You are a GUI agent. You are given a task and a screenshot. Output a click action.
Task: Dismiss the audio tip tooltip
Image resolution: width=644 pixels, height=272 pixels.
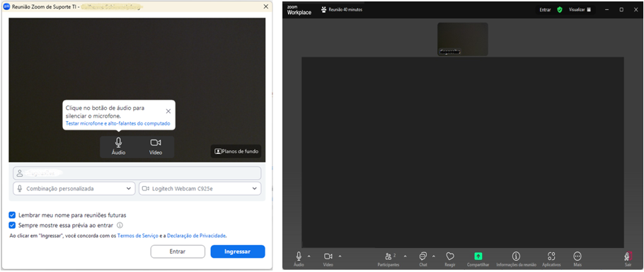tap(168, 111)
